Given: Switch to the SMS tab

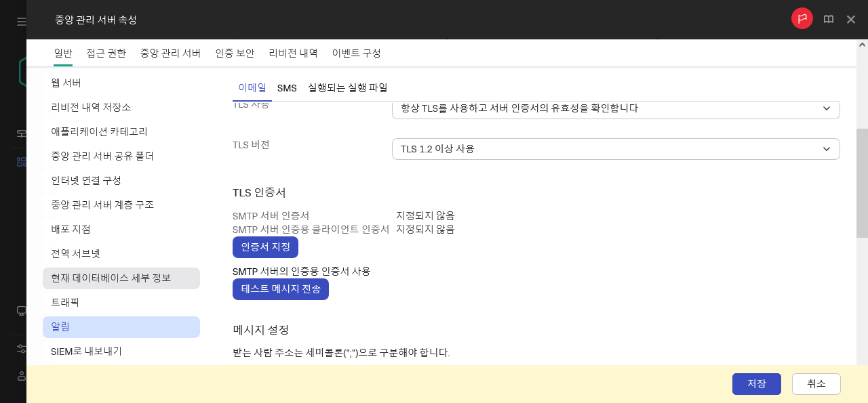Looking at the screenshot, I should click(287, 87).
